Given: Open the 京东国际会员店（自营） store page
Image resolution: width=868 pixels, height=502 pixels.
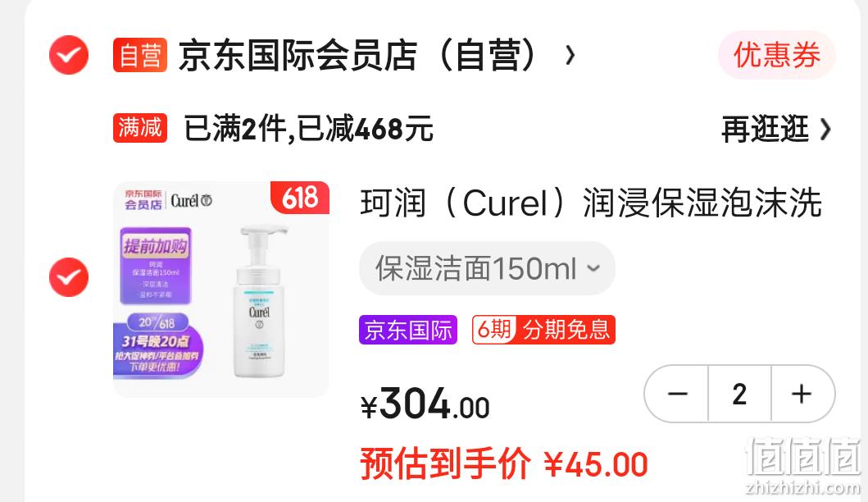Looking at the screenshot, I should [x=358, y=55].
